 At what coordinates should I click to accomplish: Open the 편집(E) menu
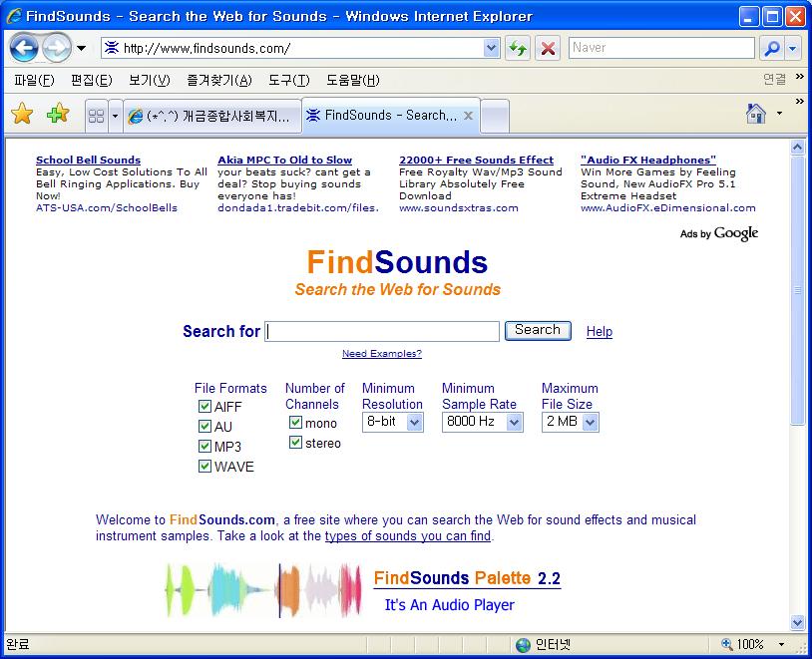pyautogui.click(x=92, y=80)
